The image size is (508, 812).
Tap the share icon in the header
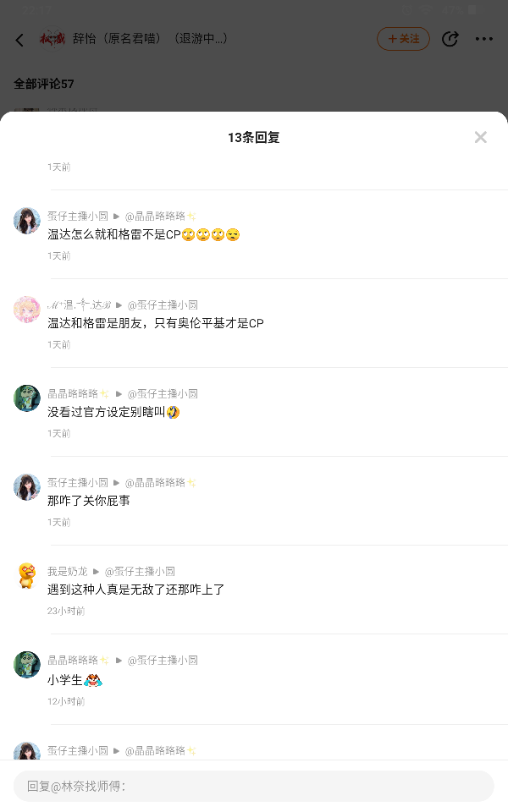point(450,39)
